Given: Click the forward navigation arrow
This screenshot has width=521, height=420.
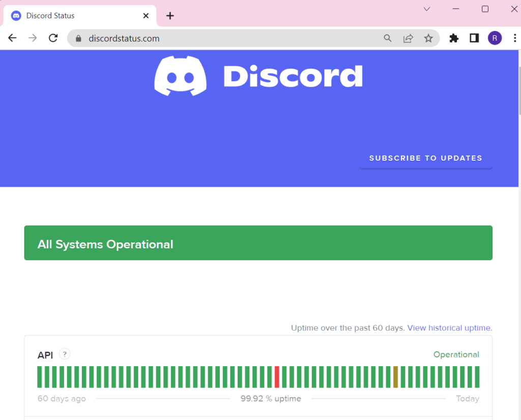Looking at the screenshot, I should 33,38.
